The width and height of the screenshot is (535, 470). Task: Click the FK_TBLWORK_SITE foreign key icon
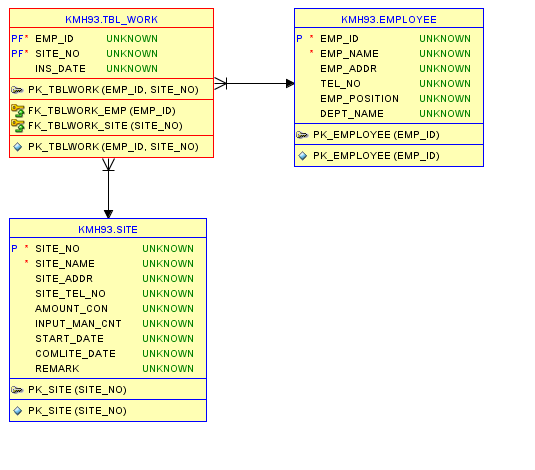18,126
